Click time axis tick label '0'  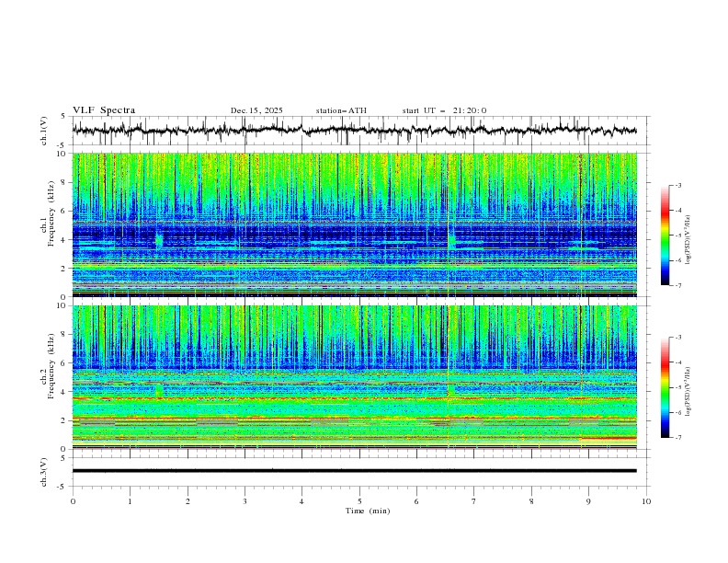tap(73, 501)
